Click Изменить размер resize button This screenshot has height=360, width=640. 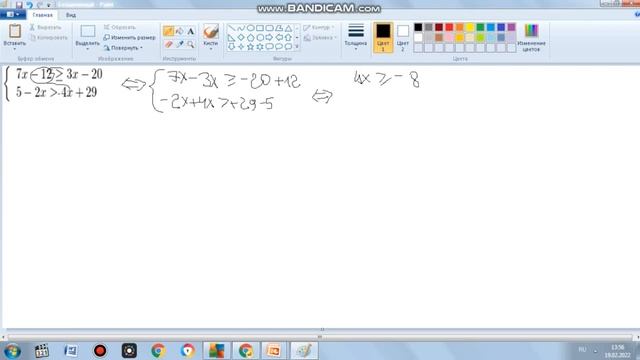[129, 38]
